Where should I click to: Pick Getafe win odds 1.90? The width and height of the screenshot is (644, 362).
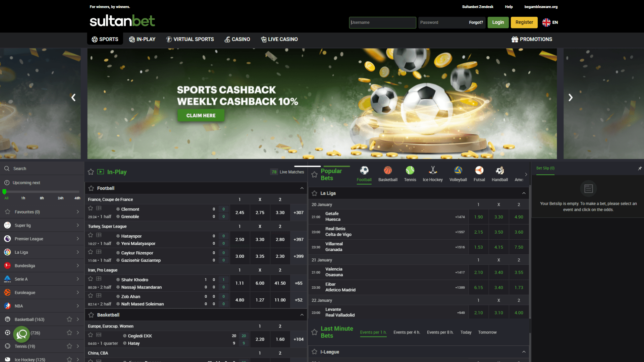pos(479,217)
